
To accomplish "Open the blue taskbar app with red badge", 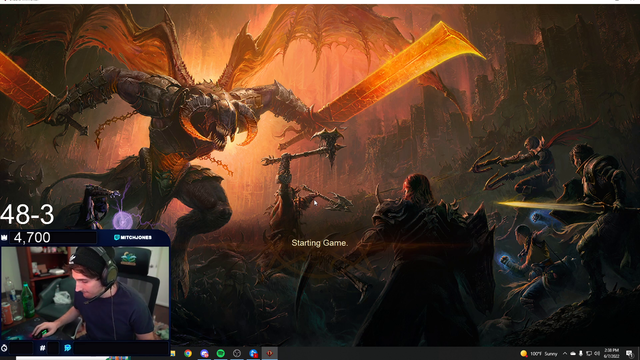I will (x=253, y=353).
